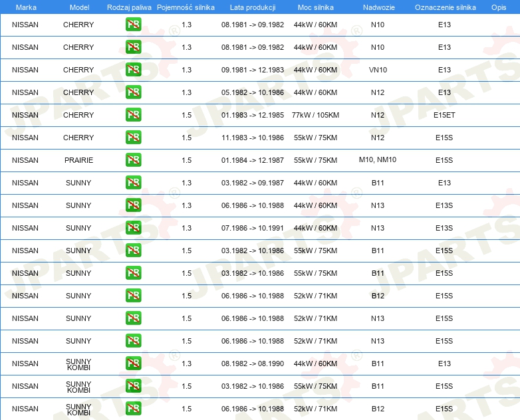520x420 pixels.
Task: Click the Moc silnika column header
Action: tap(315, 7)
